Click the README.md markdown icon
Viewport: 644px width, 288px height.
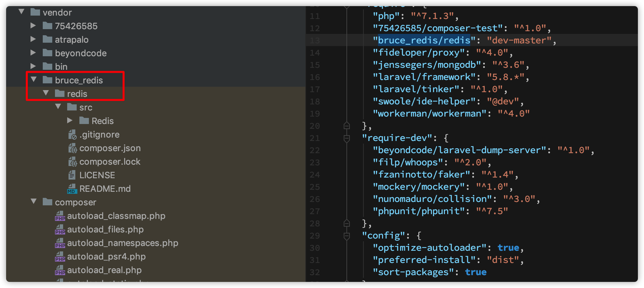72,189
